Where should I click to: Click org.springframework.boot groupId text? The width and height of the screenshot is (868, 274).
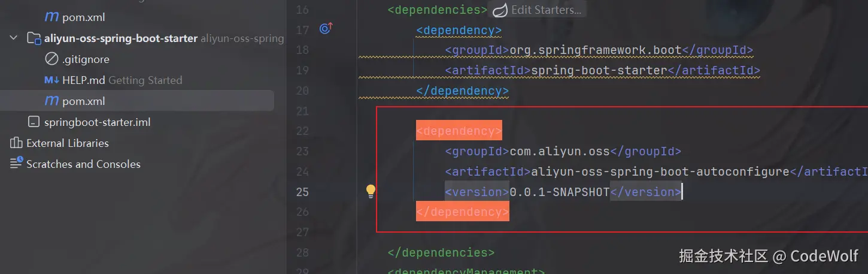[596, 50]
